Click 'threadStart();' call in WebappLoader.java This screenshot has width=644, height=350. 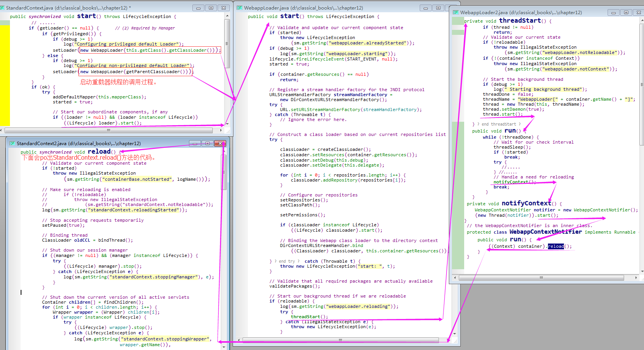tap(310, 317)
